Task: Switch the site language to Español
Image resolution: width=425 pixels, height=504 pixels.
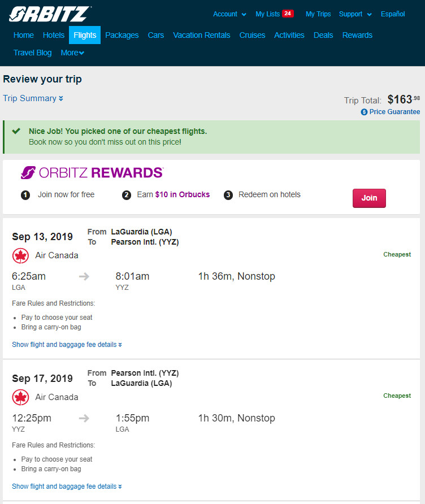Action: tap(393, 14)
